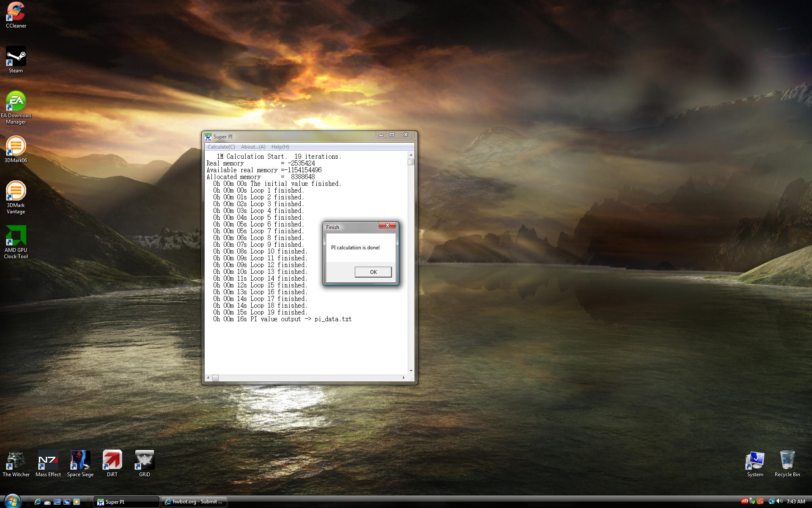Click Switch between windows Quick Launch icon

click(x=67, y=502)
